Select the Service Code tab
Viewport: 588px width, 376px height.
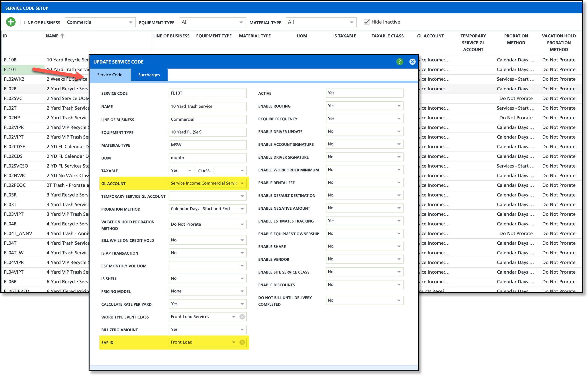110,75
